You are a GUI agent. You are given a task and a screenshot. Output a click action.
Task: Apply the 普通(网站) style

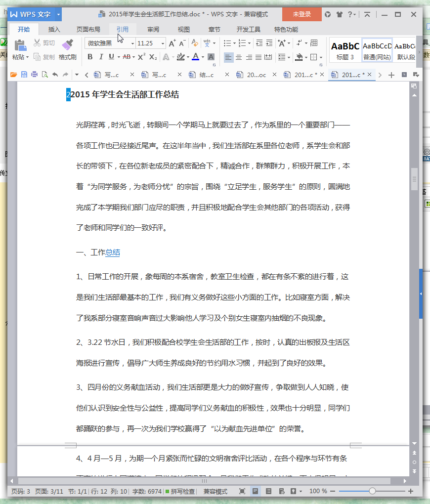tap(377, 51)
